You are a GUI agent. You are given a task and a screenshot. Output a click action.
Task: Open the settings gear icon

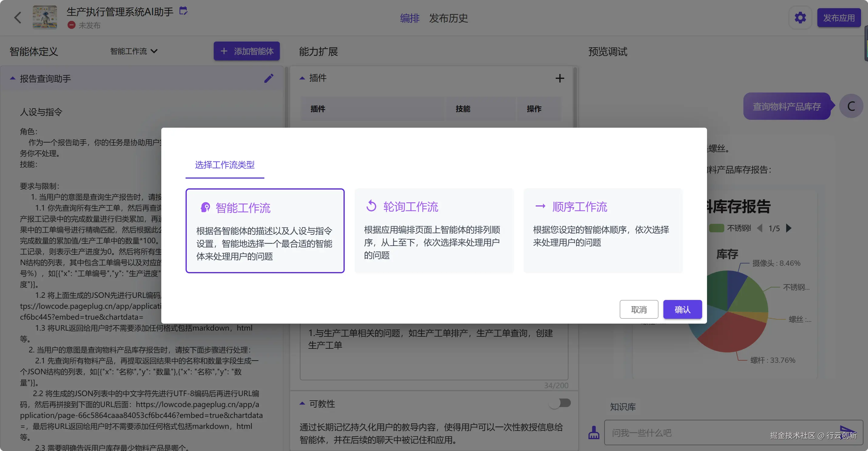pyautogui.click(x=800, y=18)
